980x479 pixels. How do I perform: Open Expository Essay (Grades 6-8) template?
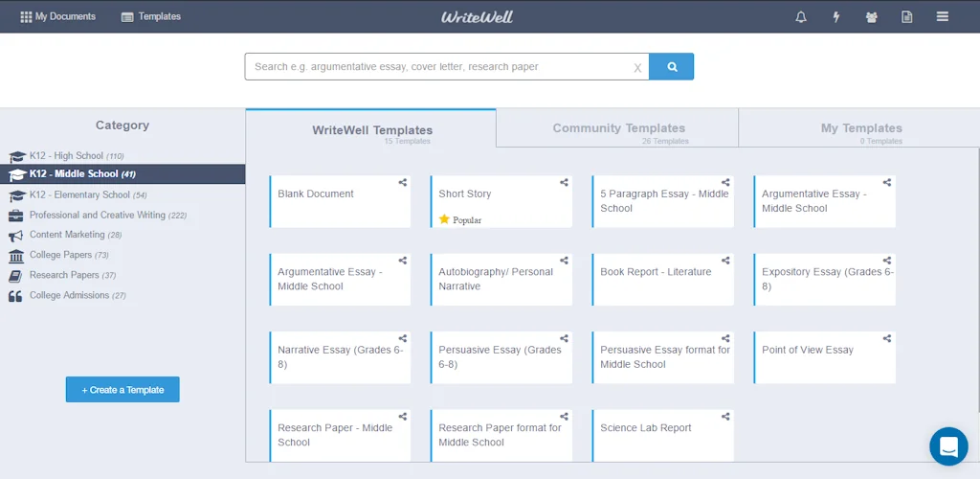(824, 280)
